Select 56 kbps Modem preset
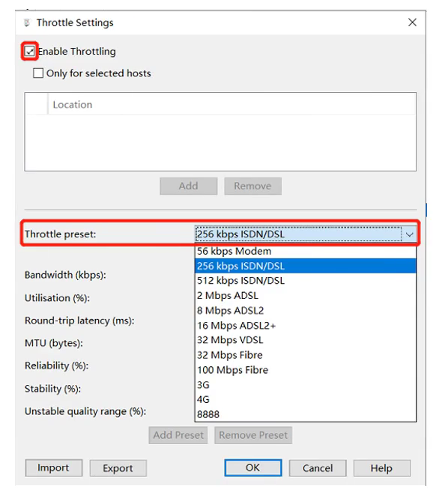Image resolution: width=448 pixels, height=501 pixels. (x=306, y=252)
